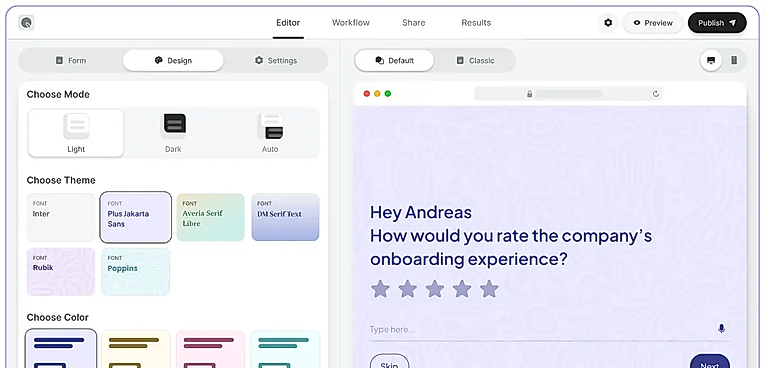Pick the yellow color scheme swatch
This screenshot has width=765, height=368.
click(x=136, y=349)
